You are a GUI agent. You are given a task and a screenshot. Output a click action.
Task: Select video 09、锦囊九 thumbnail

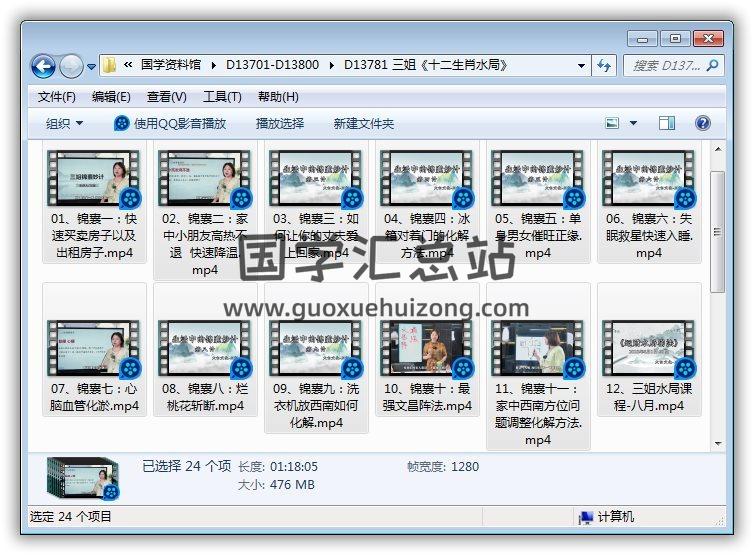316,348
